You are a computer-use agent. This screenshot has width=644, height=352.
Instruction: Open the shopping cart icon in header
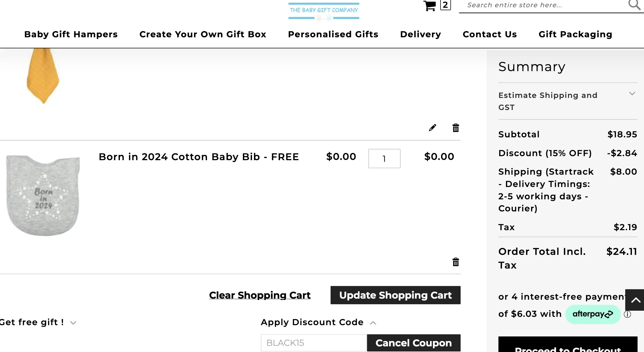tap(430, 5)
